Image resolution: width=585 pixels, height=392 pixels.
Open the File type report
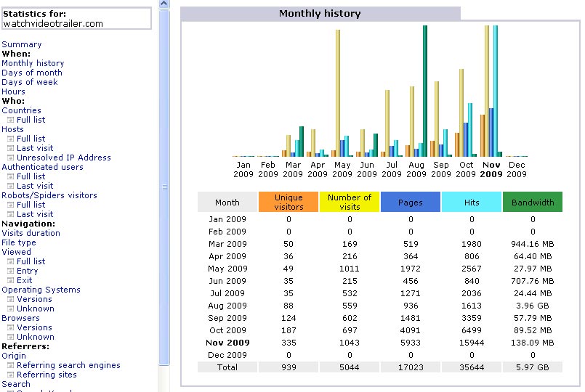[x=19, y=242]
